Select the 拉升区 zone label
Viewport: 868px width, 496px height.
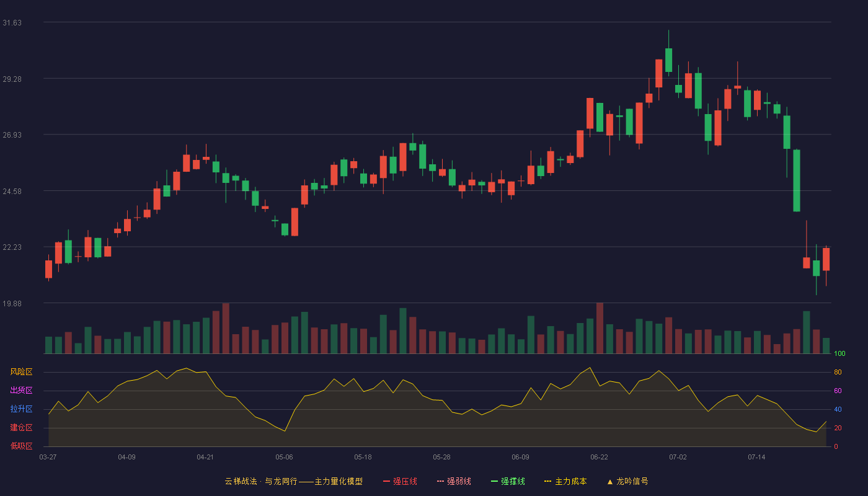point(21,409)
